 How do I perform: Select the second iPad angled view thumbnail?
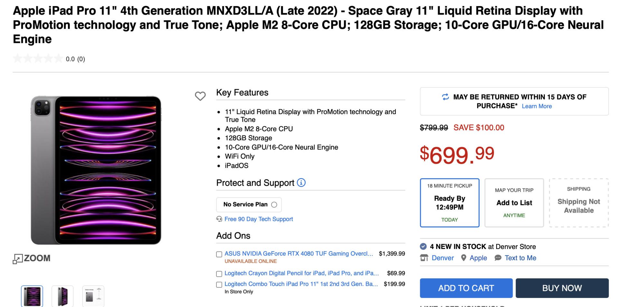click(62, 296)
